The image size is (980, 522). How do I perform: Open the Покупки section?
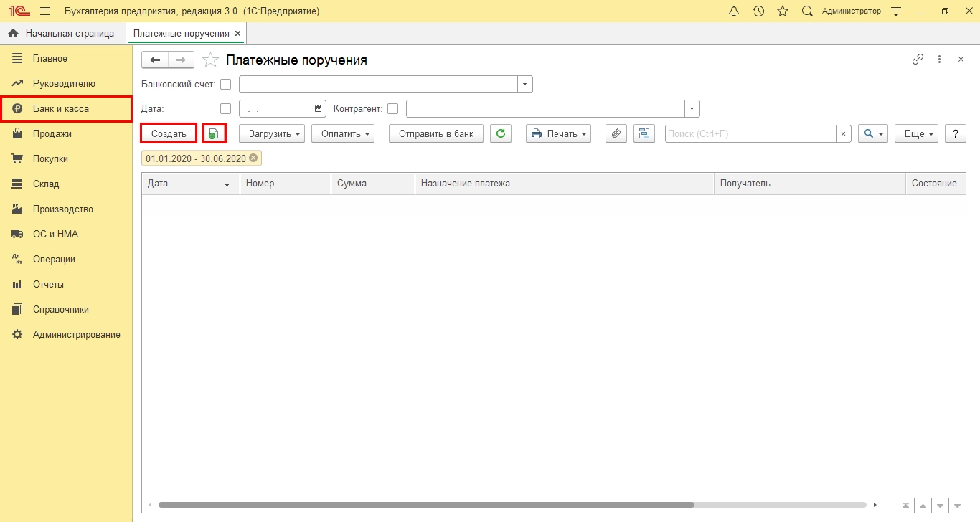[x=66, y=159]
